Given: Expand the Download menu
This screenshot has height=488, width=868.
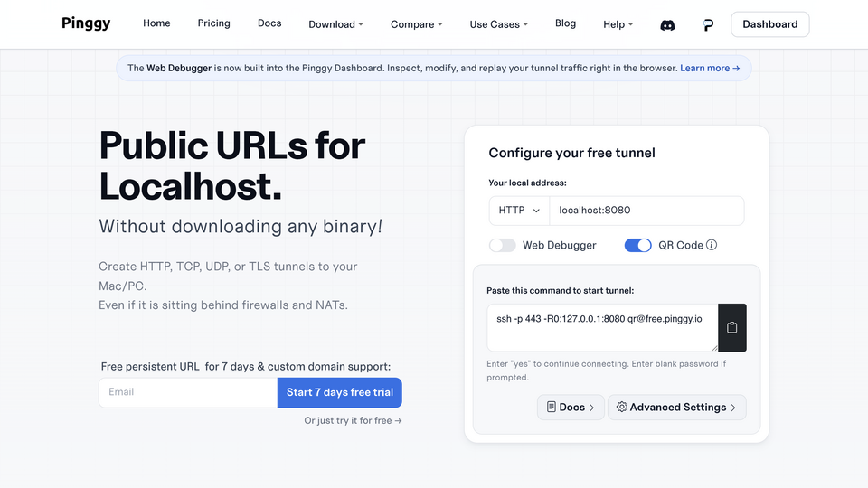Looking at the screenshot, I should [335, 24].
